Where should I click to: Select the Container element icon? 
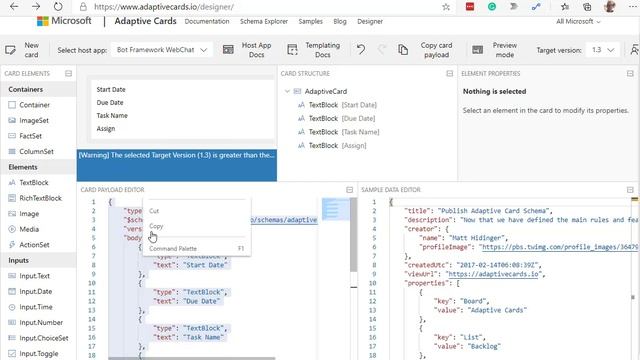[12, 105]
